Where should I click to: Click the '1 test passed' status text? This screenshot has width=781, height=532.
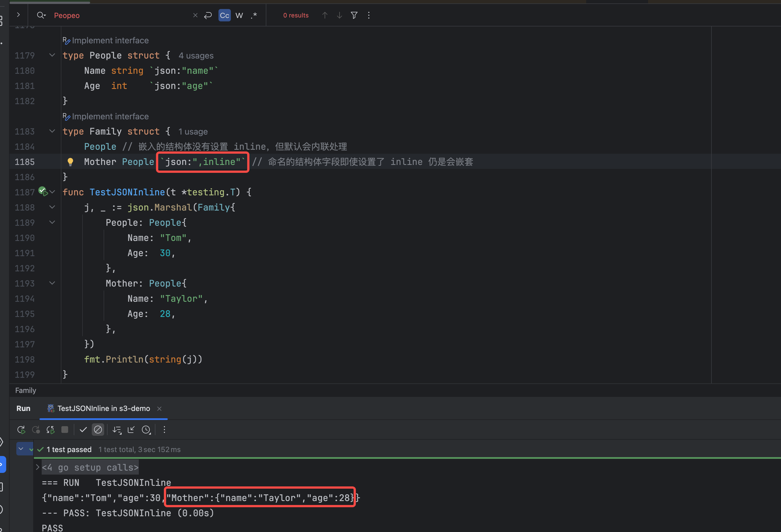[69, 449]
